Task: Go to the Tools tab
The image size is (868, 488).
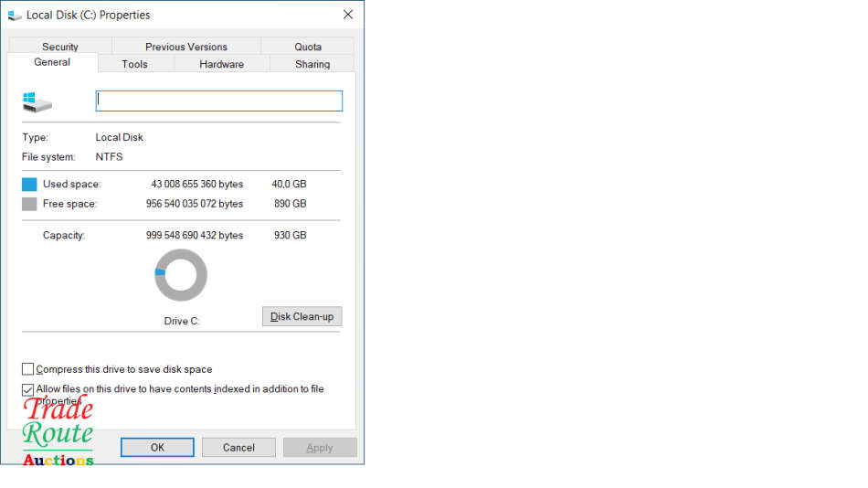Action: (x=134, y=64)
